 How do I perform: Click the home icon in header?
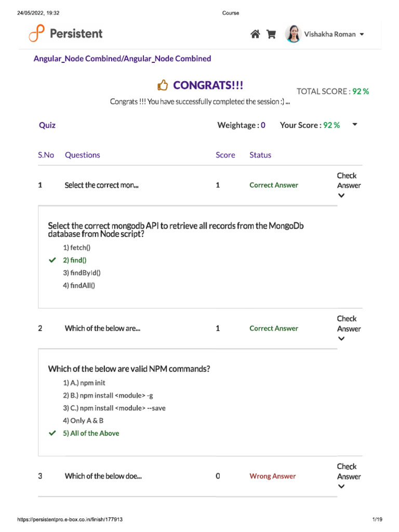[255, 34]
